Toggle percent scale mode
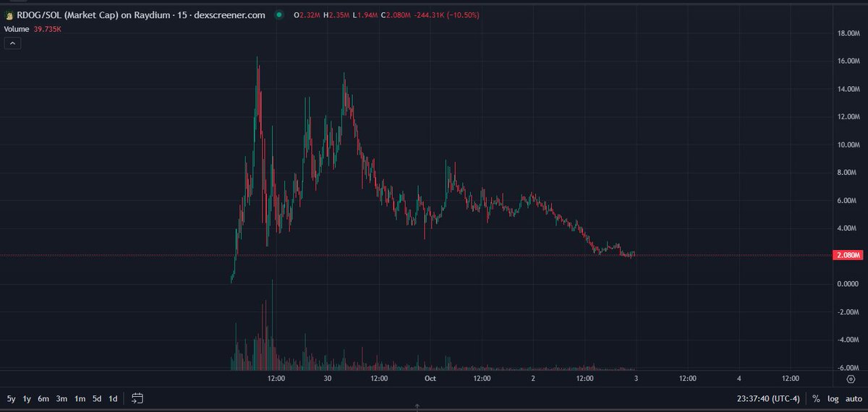 (816, 398)
